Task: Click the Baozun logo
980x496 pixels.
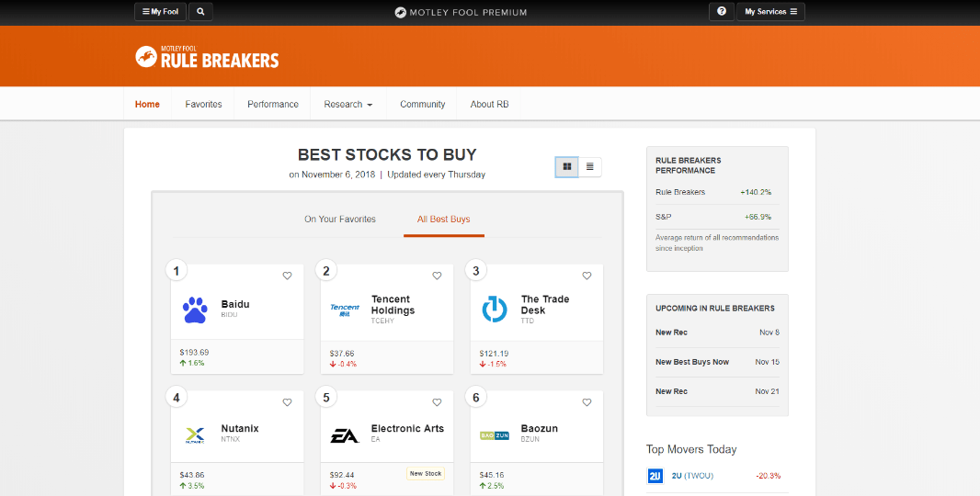Action: tap(495, 435)
